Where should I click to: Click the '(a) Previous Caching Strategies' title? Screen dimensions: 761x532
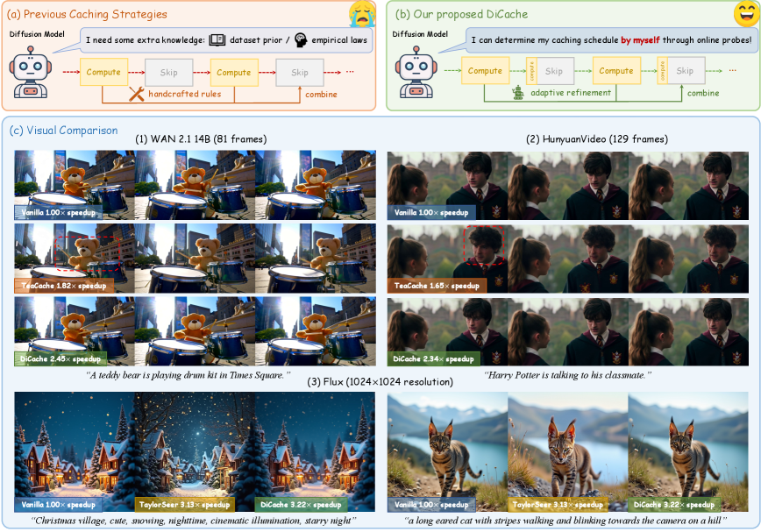click(x=87, y=14)
